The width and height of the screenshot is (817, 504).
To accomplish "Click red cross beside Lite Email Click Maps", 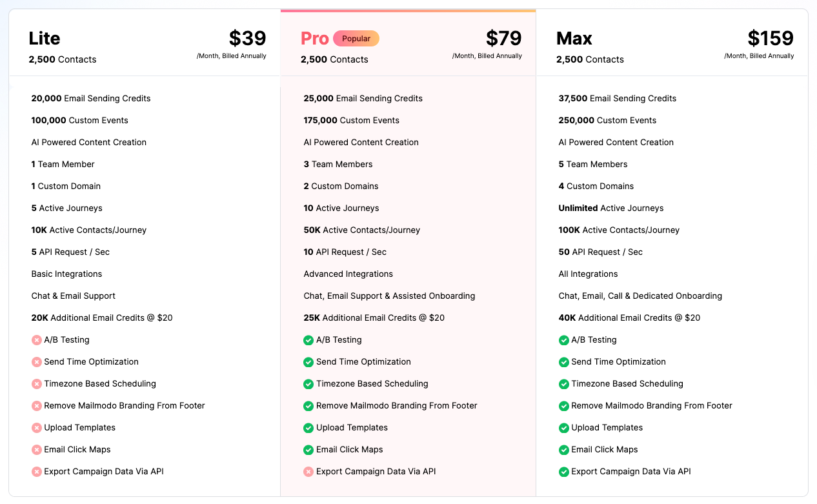I will pyautogui.click(x=37, y=450).
